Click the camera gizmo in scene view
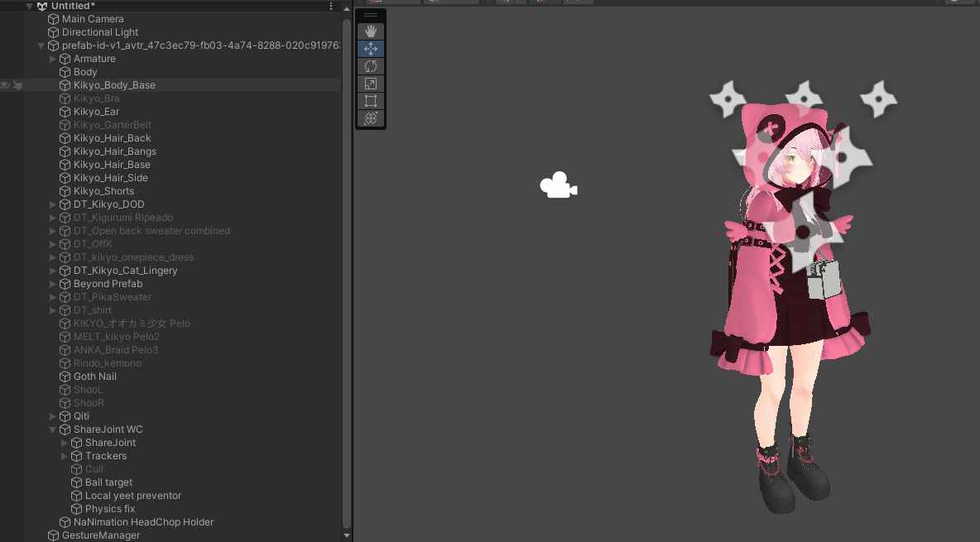This screenshot has width=980, height=542. (558, 185)
